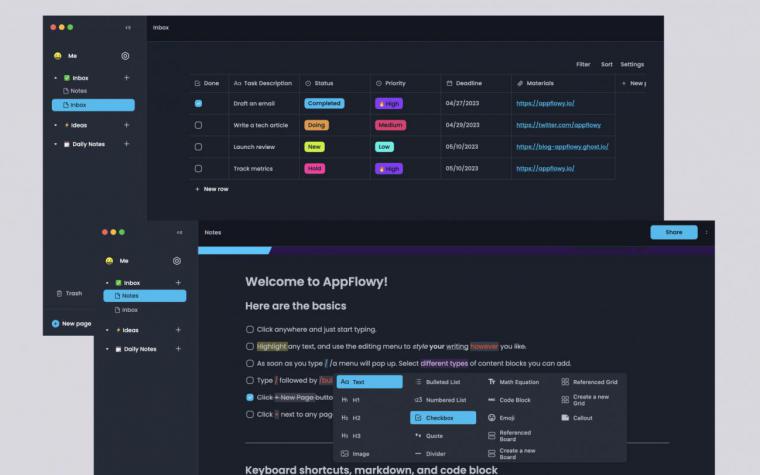This screenshot has height=475, width=760.
Task: Open Sort in grid toolbar
Action: (607, 64)
